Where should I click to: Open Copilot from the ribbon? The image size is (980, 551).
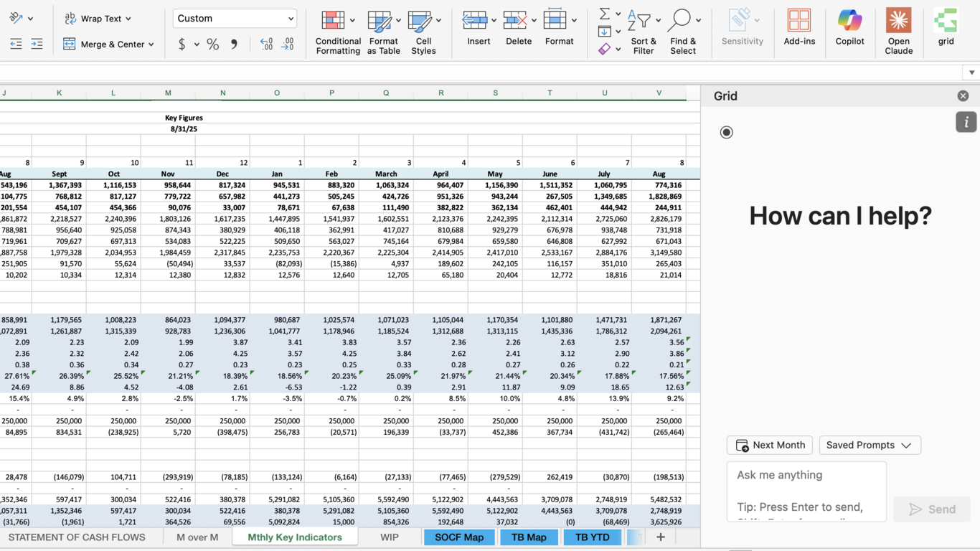point(849,22)
